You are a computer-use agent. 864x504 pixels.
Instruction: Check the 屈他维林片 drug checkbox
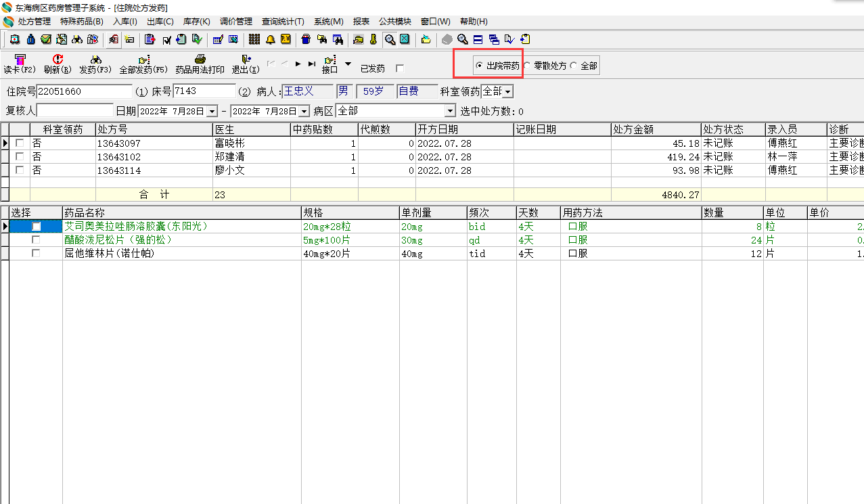36,253
